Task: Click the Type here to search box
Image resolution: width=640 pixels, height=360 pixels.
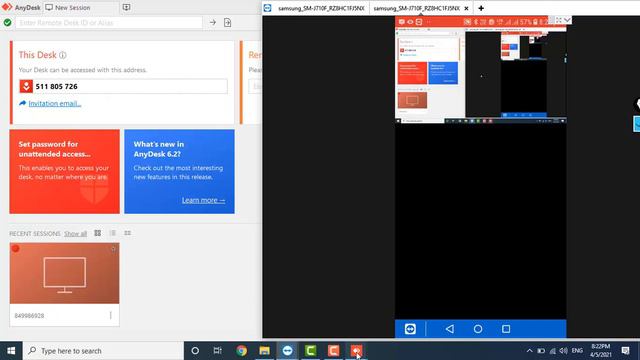Action: [x=103, y=351]
